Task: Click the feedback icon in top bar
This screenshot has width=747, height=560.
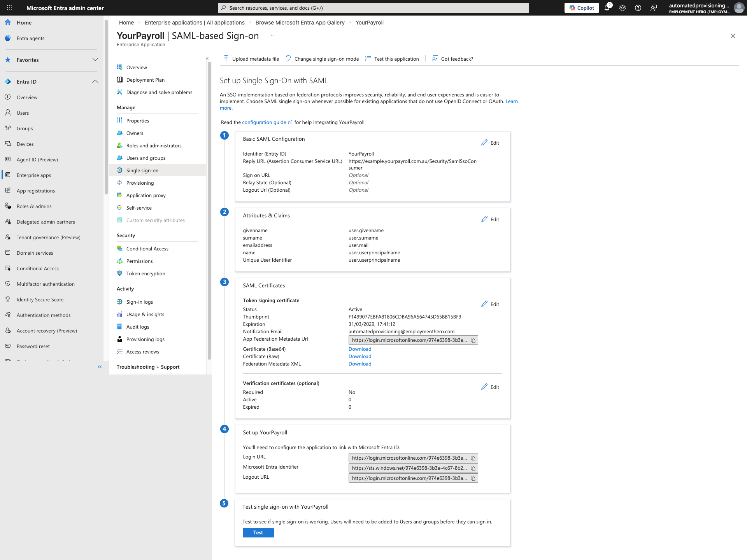Action: 654,8
